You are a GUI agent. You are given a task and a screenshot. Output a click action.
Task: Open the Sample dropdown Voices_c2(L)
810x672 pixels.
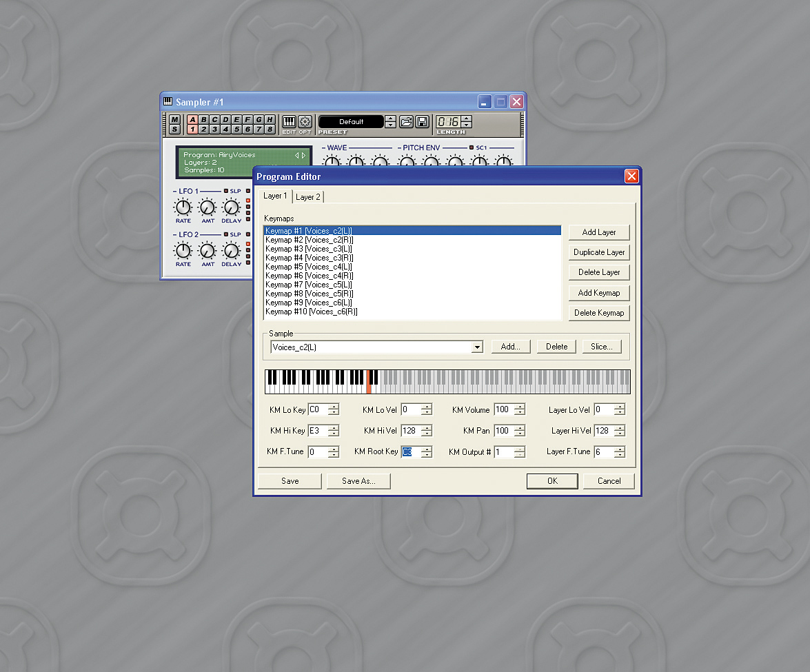[477, 347]
